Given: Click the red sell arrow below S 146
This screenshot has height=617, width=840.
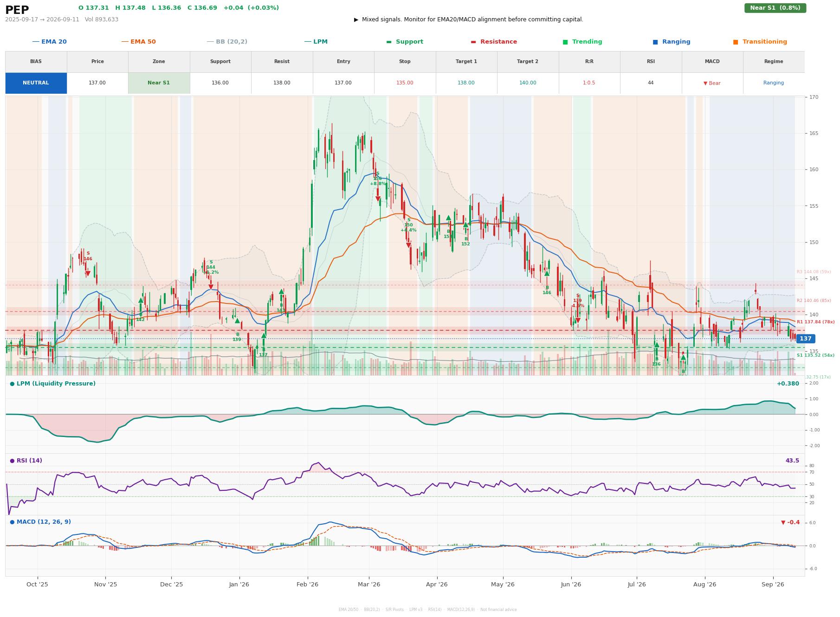Looking at the screenshot, I should 88,274.
